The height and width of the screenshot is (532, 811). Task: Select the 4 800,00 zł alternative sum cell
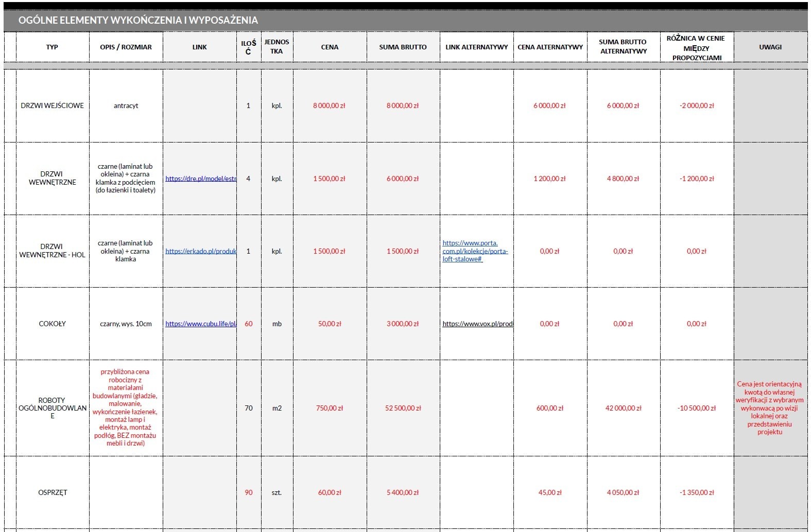click(x=624, y=179)
